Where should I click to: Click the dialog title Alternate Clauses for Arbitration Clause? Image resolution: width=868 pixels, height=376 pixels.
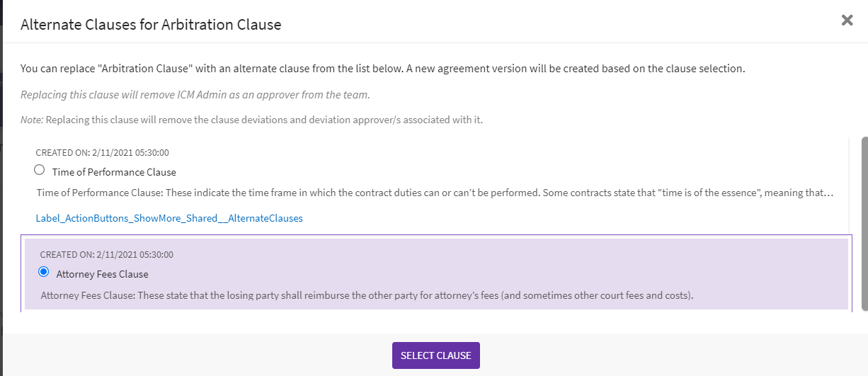pos(151,25)
